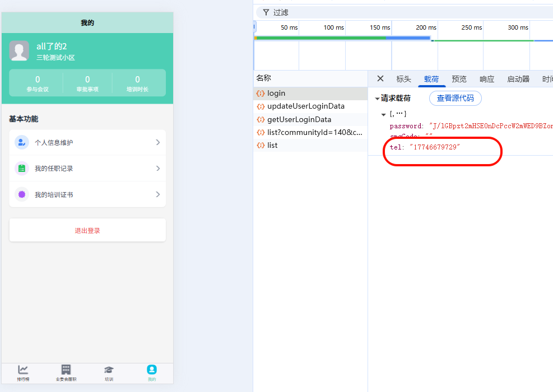Viewport: 553px width, 392px height.
Task: Click the green job record icon
Action: 22,169
